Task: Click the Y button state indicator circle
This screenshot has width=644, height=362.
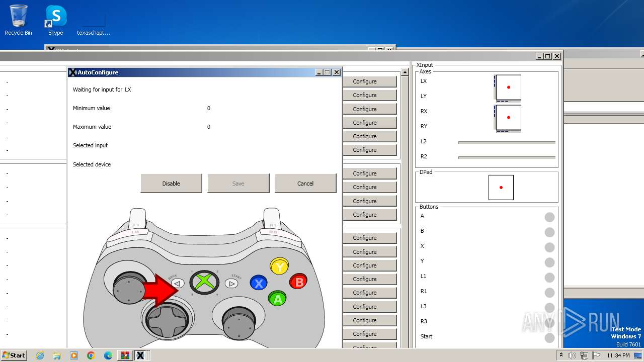Action: [549, 262]
